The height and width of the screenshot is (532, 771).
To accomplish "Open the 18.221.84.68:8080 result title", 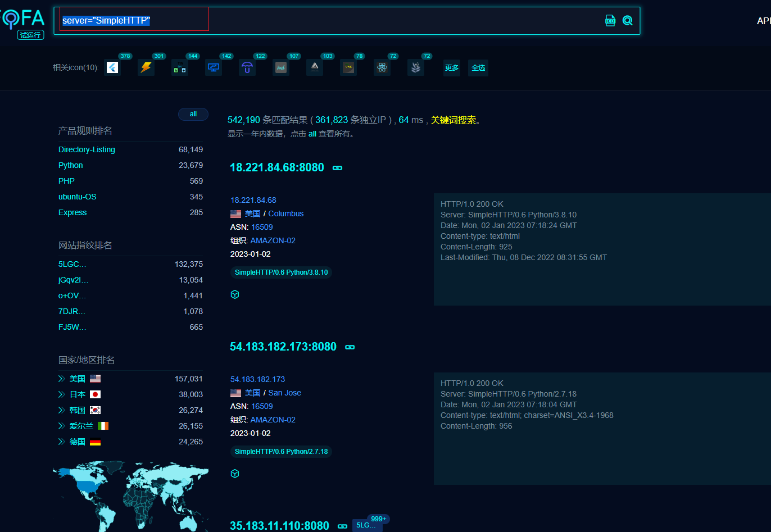I will (x=277, y=167).
